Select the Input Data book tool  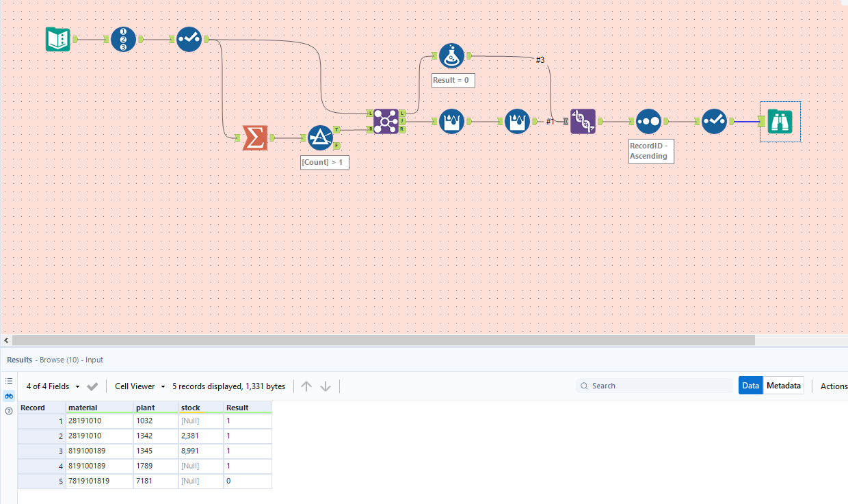click(x=58, y=39)
